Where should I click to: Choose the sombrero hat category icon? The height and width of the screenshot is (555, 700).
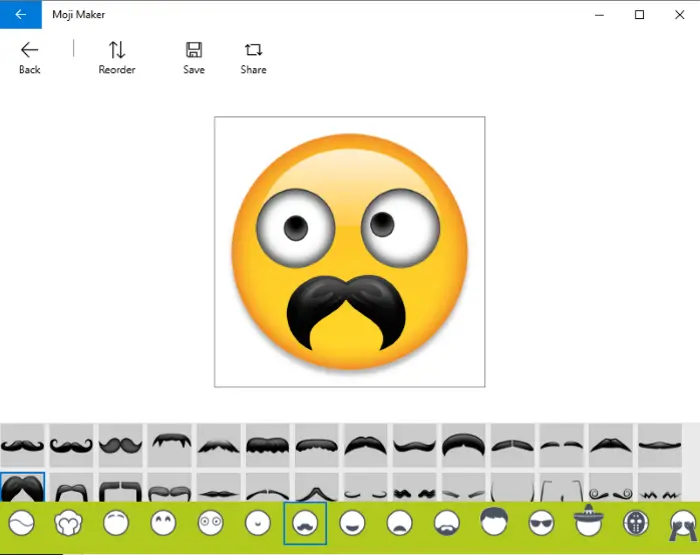point(589,520)
